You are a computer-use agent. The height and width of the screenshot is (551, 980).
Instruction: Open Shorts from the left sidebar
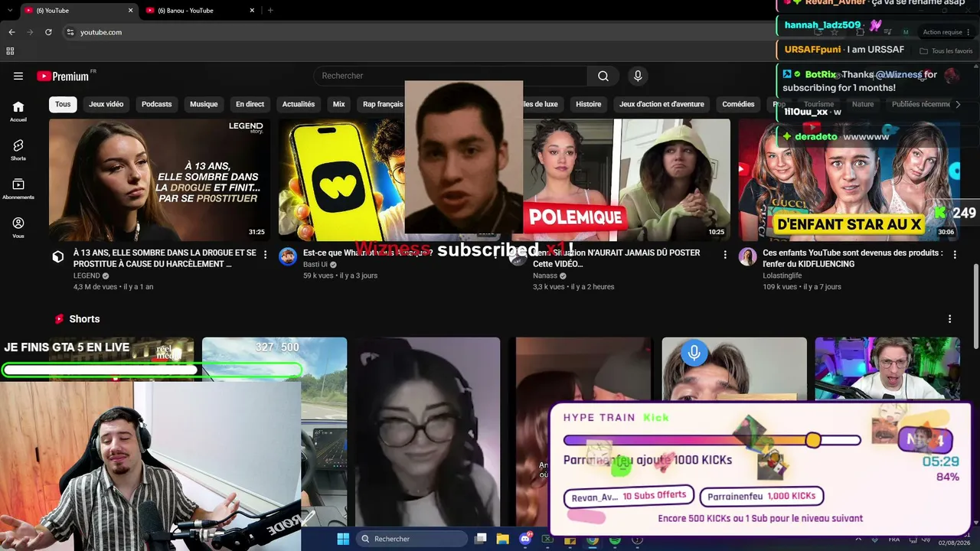pyautogui.click(x=18, y=150)
